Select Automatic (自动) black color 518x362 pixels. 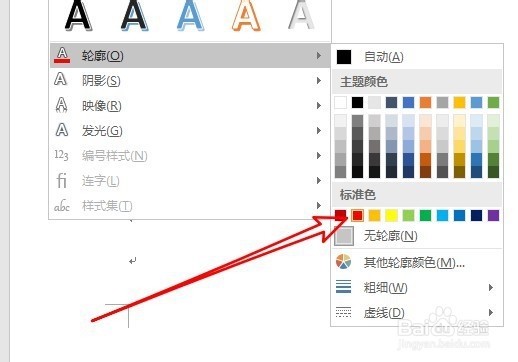[417, 57]
